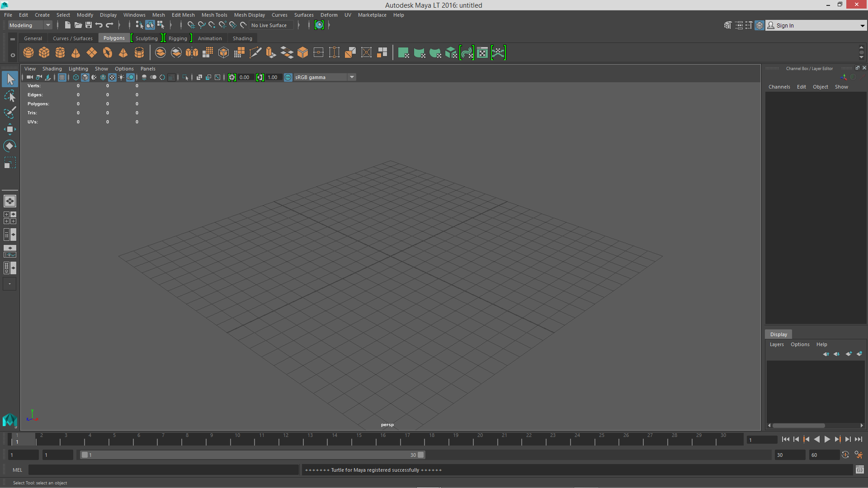Toggle snap to grids

[191, 25]
